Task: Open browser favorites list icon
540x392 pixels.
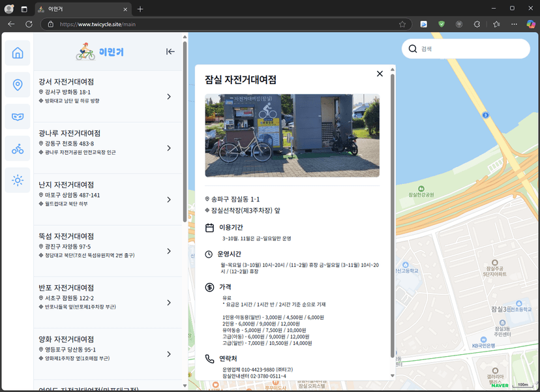Action: 496,24
